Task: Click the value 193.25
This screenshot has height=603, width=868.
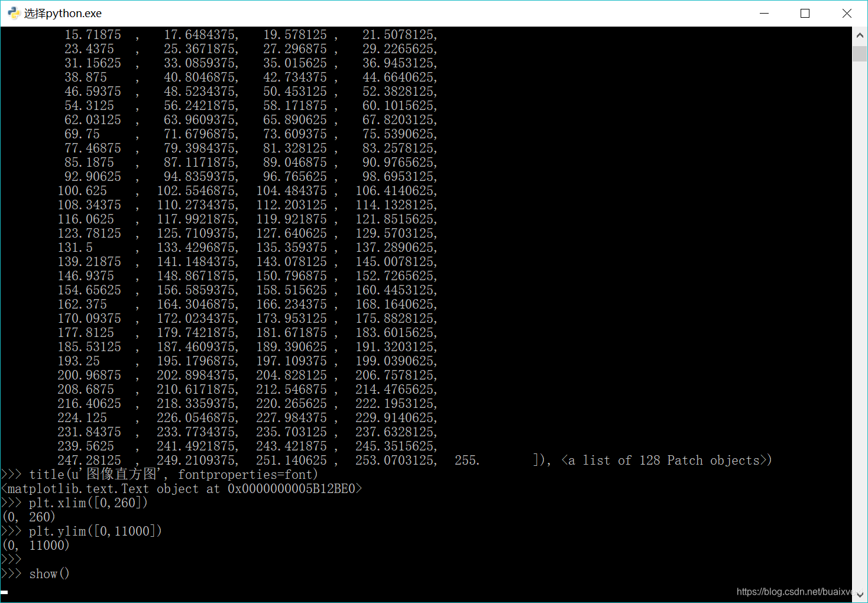Action: pyautogui.click(x=79, y=361)
